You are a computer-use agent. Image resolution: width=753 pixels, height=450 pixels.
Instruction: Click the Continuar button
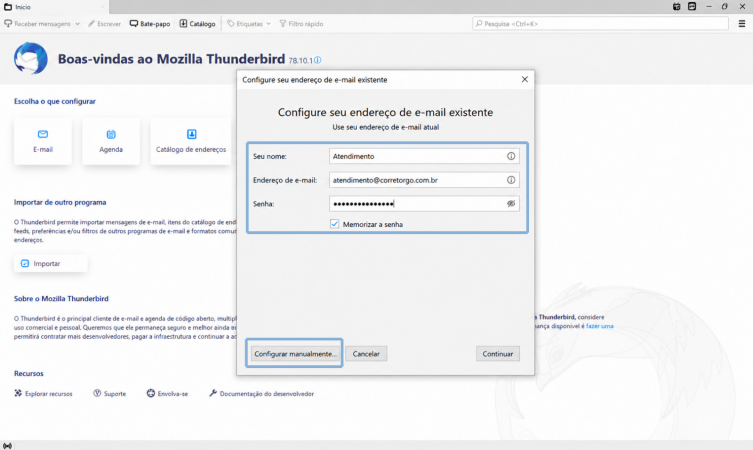(x=498, y=353)
